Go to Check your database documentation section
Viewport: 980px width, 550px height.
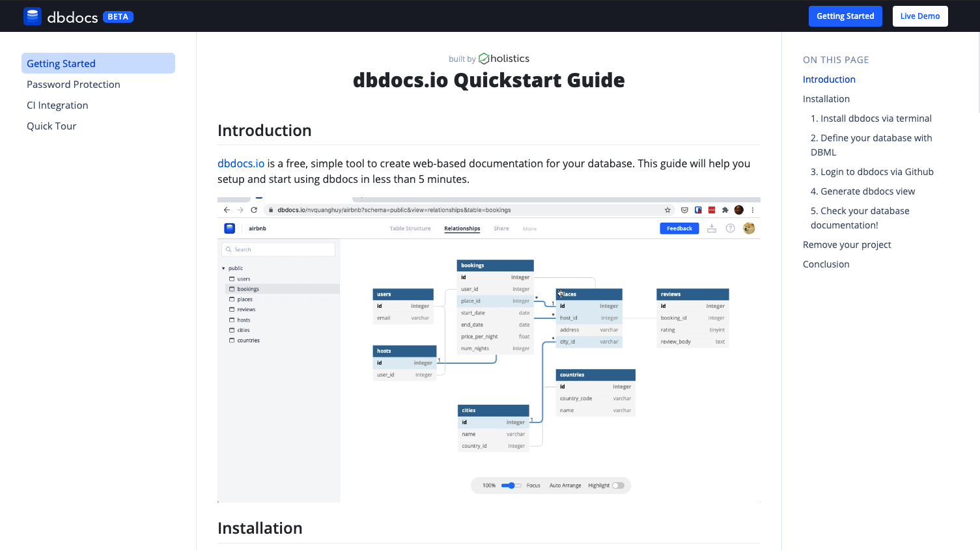pos(860,218)
